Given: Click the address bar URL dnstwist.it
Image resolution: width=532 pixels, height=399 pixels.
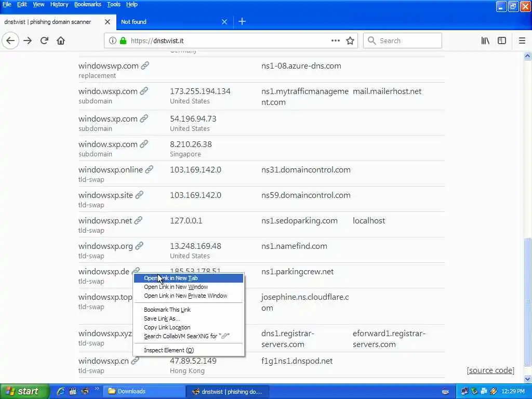Looking at the screenshot, I should 157,41.
